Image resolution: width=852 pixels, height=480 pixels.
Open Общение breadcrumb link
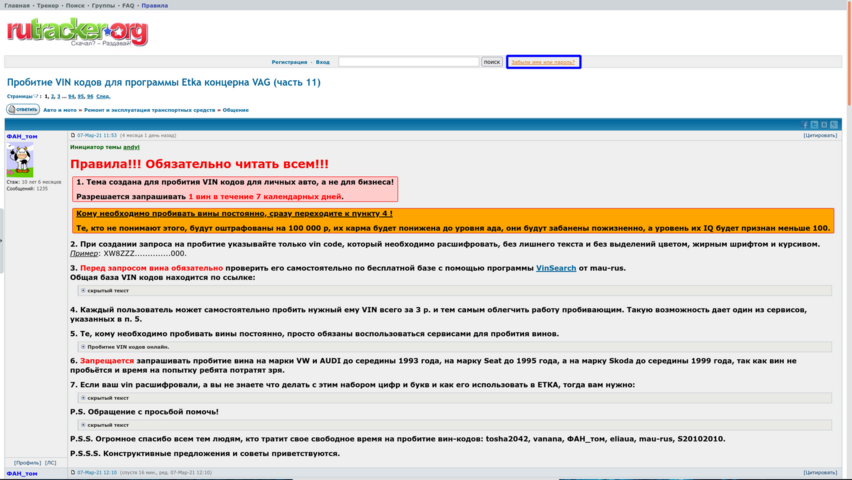pos(235,110)
